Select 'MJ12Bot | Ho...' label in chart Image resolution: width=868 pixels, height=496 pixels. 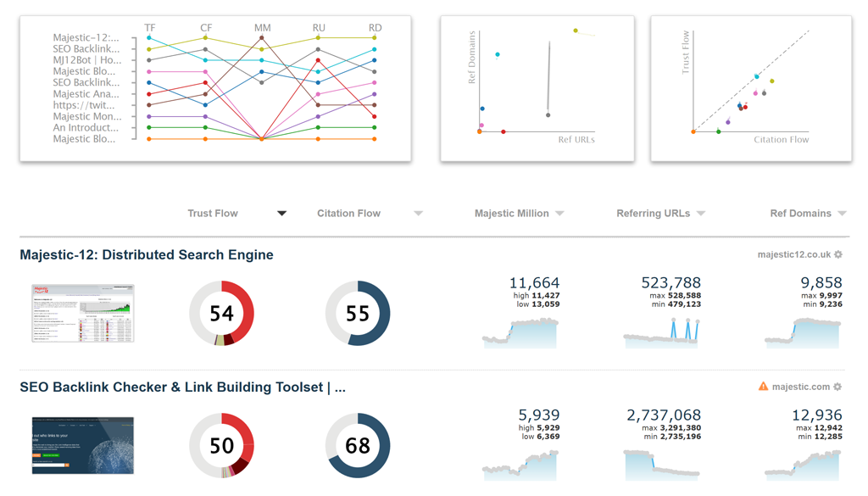(87, 60)
